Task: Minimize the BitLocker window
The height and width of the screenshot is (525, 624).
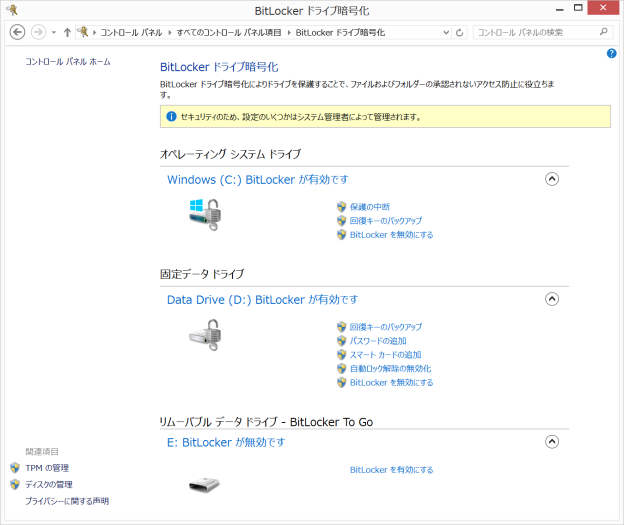Action: coord(560,9)
